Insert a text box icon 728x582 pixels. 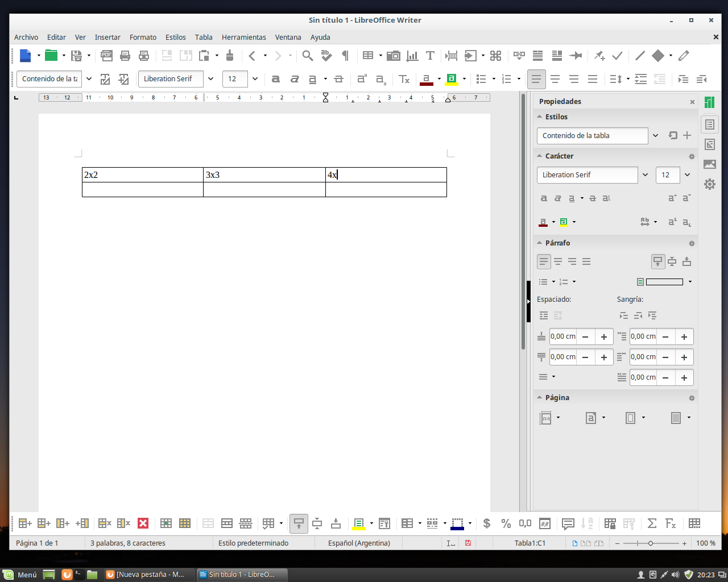(x=430, y=56)
